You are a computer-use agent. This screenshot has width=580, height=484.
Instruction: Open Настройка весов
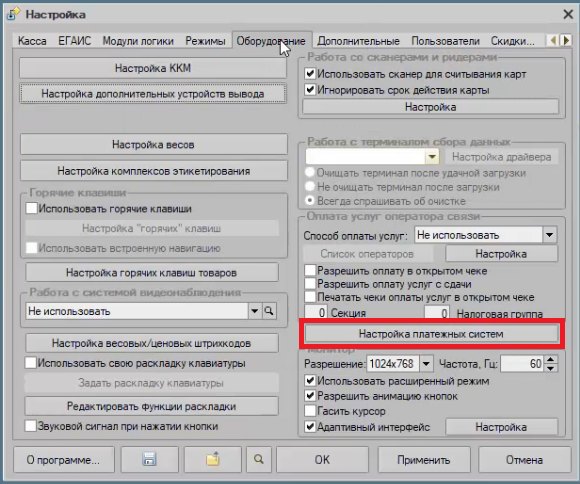pos(154,144)
